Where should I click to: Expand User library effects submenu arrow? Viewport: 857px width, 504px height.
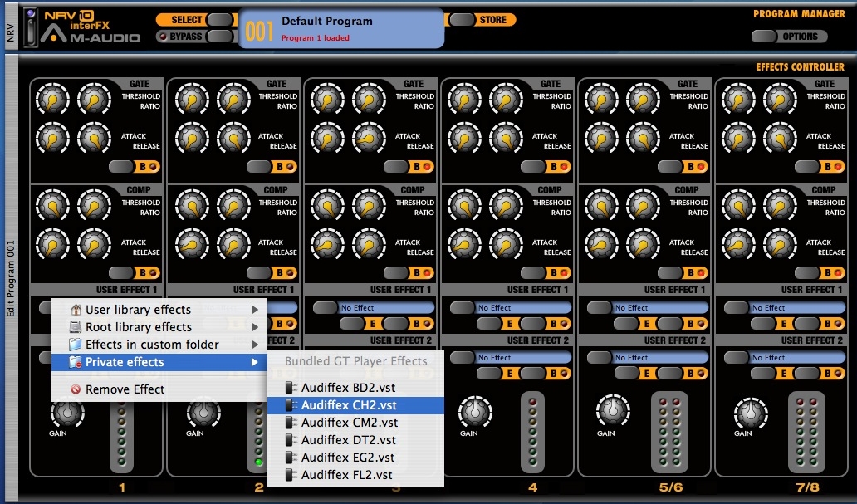coord(255,310)
